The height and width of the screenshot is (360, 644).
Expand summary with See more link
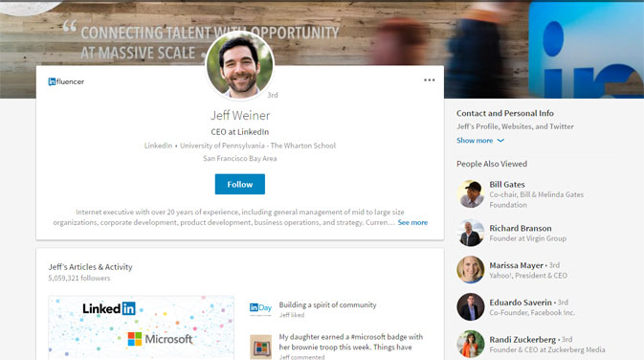[412, 222]
